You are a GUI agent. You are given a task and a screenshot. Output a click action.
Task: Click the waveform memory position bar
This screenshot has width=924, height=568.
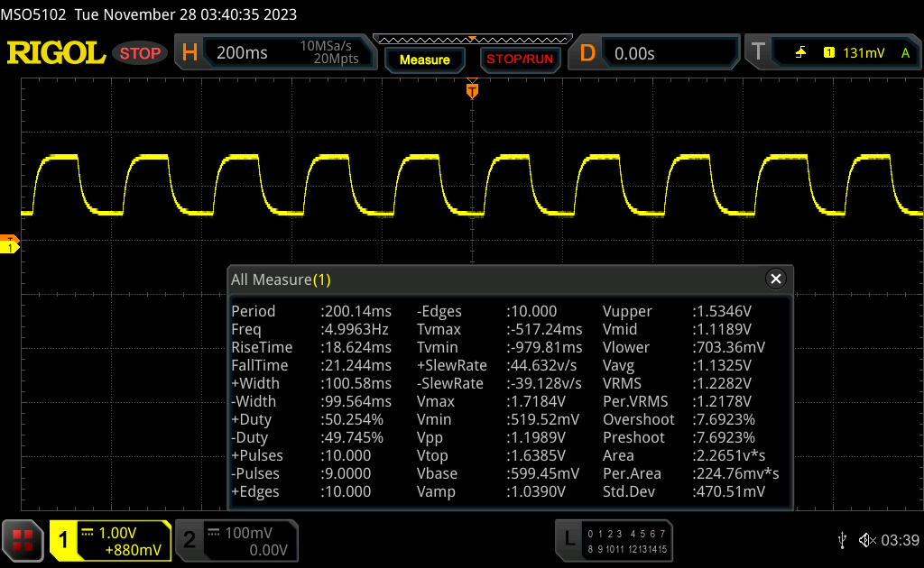(x=471, y=39)
